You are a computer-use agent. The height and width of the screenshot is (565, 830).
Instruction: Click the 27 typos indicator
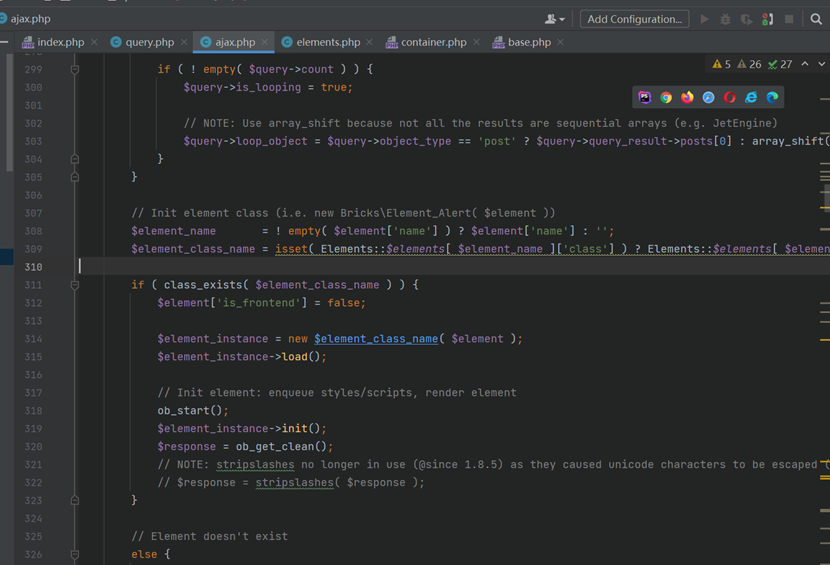tap(780, 64)
